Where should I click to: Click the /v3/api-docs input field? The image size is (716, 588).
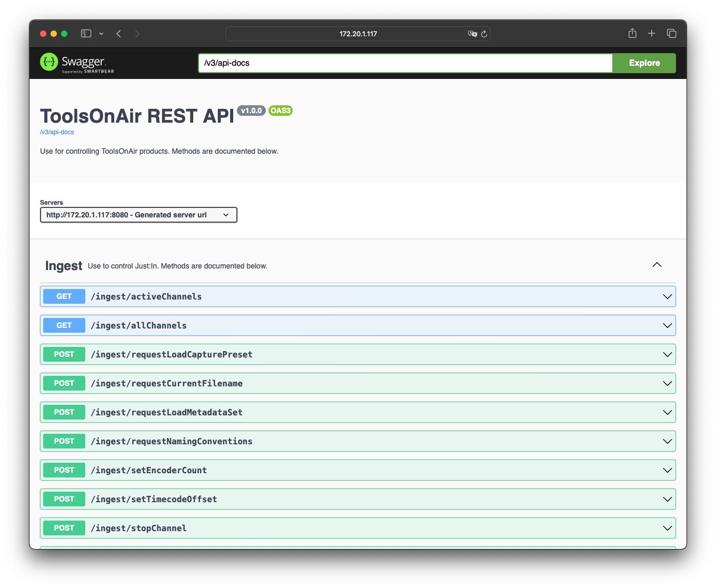point(405,63)
